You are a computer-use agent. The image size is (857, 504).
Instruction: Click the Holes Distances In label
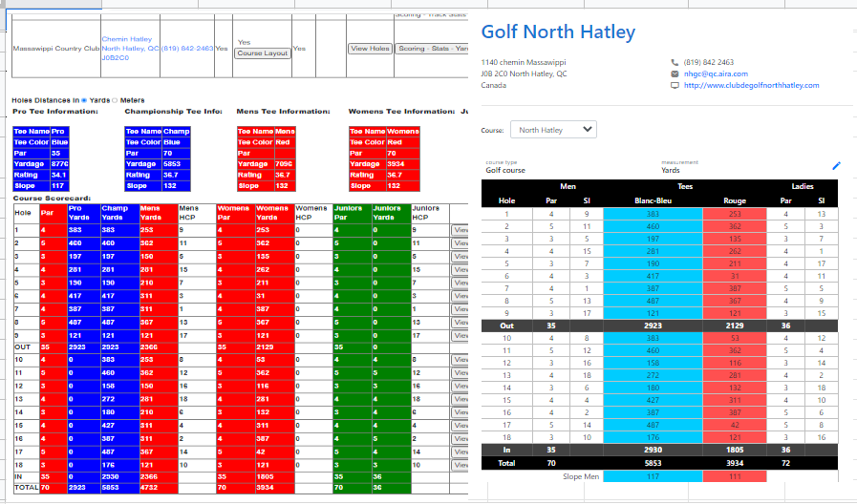point(45,100)
